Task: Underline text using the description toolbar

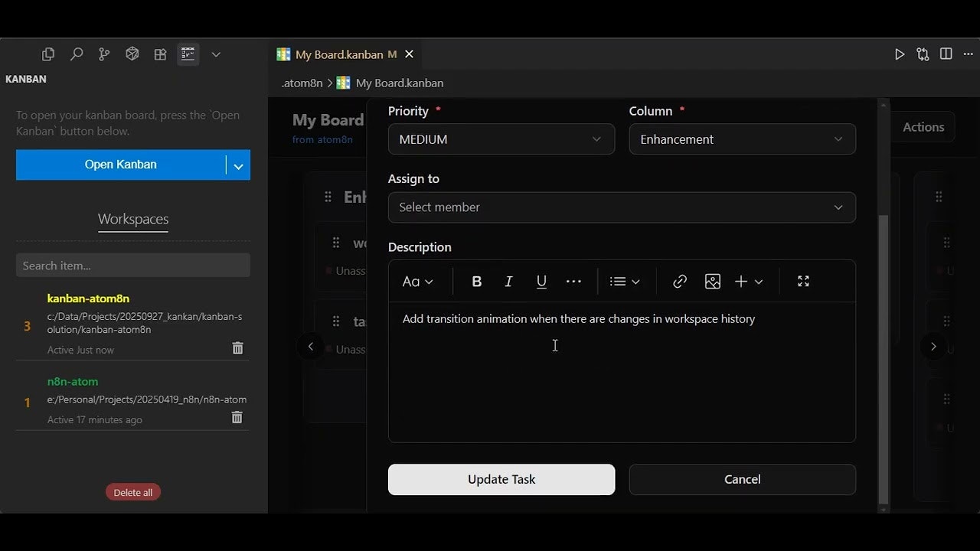Action: [541, 281]
